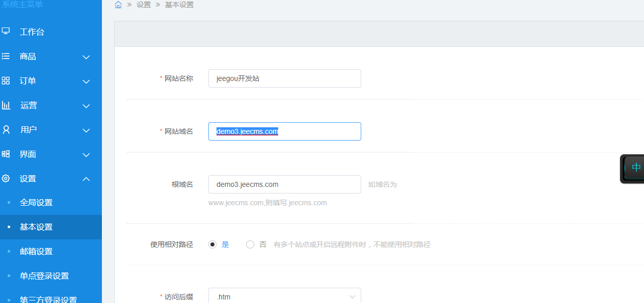The width and height of the screenshot is (644, 303).
Task: Click 基本设置 in the breadcrumb
Action: [x=179, y=5]
